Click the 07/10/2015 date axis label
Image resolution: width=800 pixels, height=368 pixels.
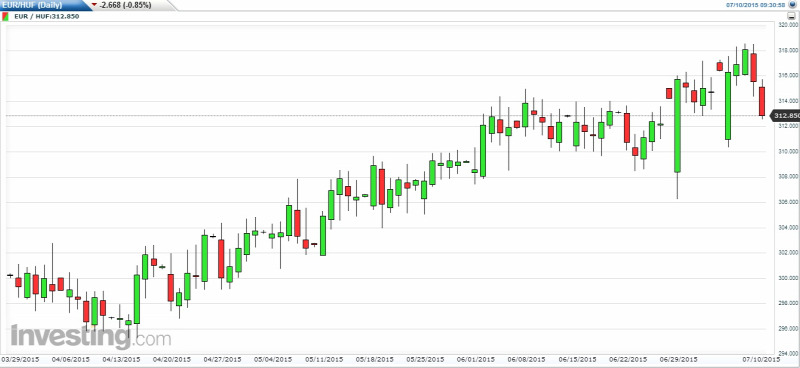tap(761, 360)
